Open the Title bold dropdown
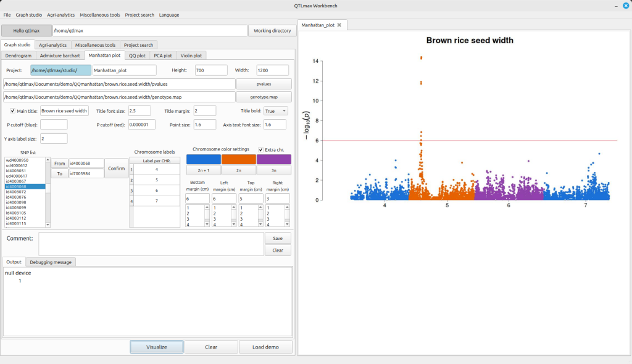 275,111
